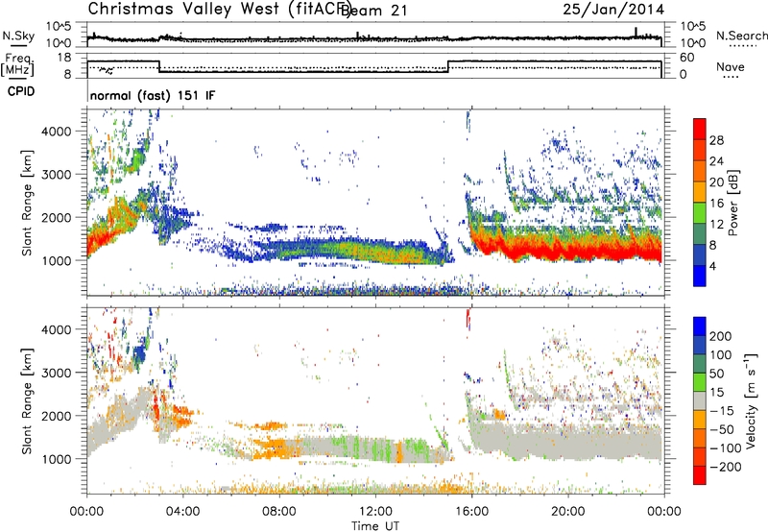Click the sky noise trace in the top panel
Viewport: 768px width, 532px height.
pos(374,37)
